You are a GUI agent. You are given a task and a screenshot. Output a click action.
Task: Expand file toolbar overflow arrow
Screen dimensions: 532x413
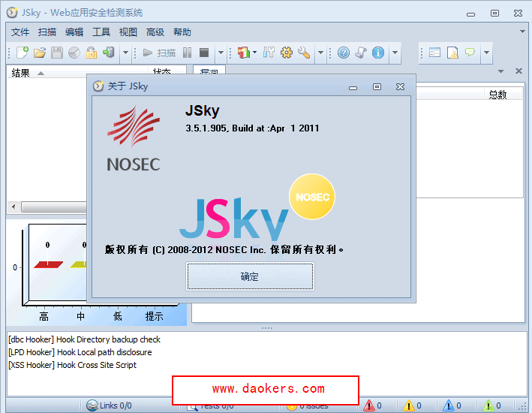coord(125,53)
